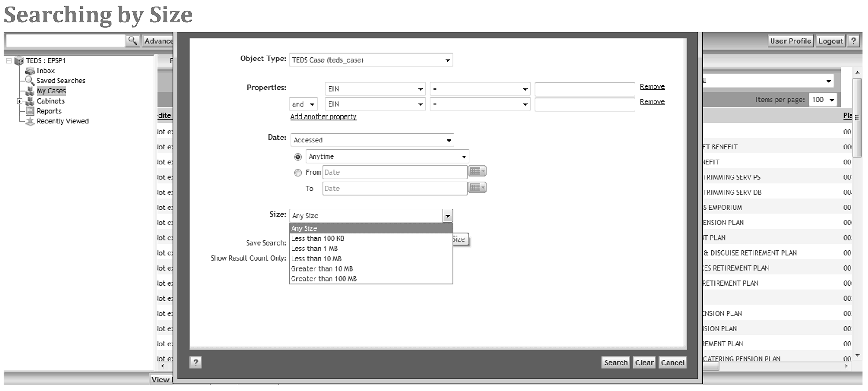Viewport: 868px width, 391px height.
Task: Click the first property value text field
Action: pyautogui.click(x=584, y=89)
